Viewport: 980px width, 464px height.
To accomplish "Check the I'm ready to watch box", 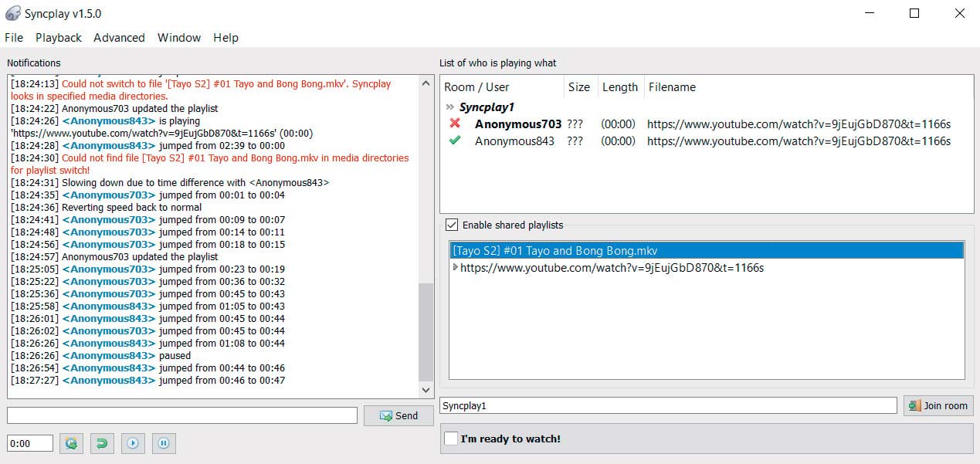I will (452, 439).
